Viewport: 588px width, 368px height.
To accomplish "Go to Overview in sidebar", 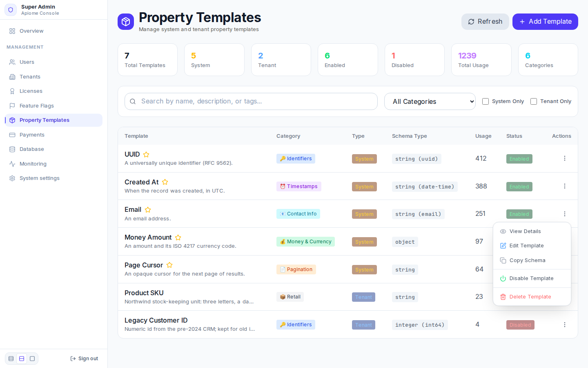I will pyautogui.click(x=53, y=31).
